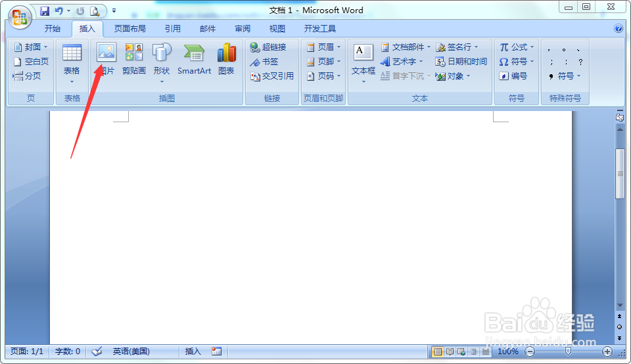Open Select Browse Object button

click(620, 327)
